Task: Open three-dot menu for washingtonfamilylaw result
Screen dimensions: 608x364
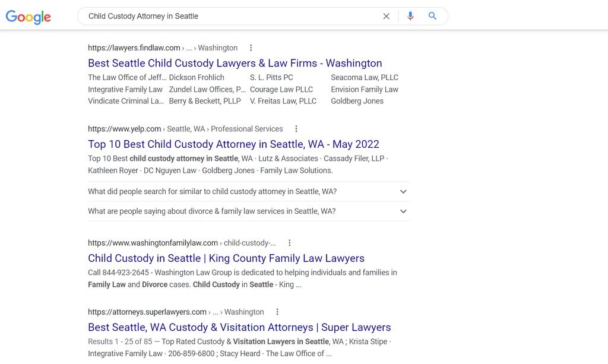Action: click(x=290, y=243)
